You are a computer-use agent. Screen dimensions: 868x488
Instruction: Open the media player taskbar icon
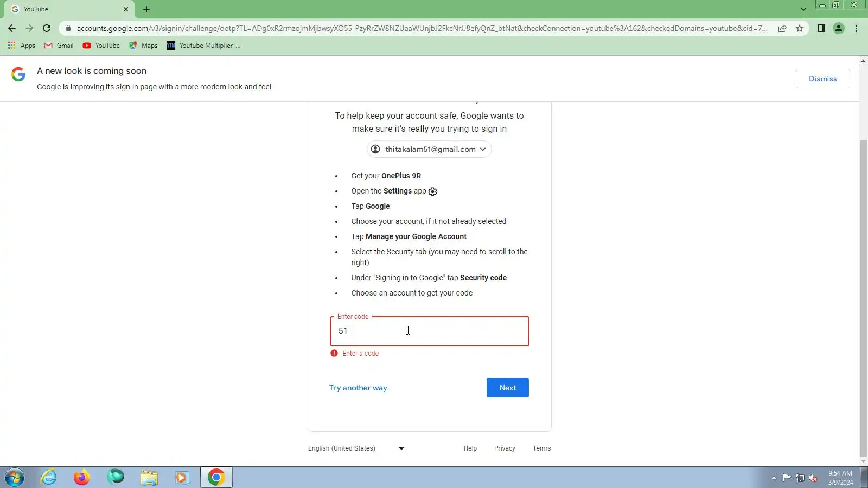[x=182, y=478]
